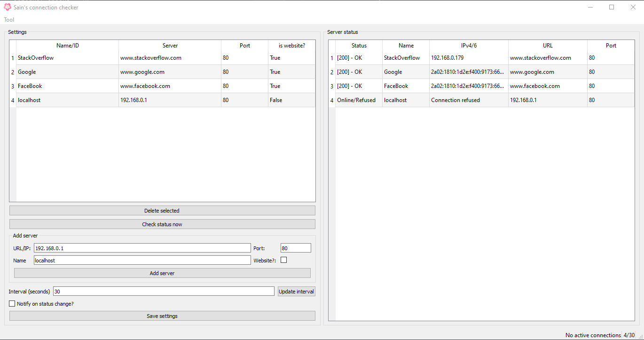Click the Update interval button

(x=296, y=291)
